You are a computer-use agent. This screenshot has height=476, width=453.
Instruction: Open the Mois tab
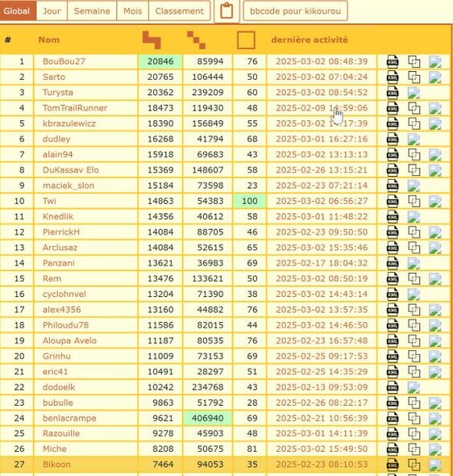coord(132,11)
